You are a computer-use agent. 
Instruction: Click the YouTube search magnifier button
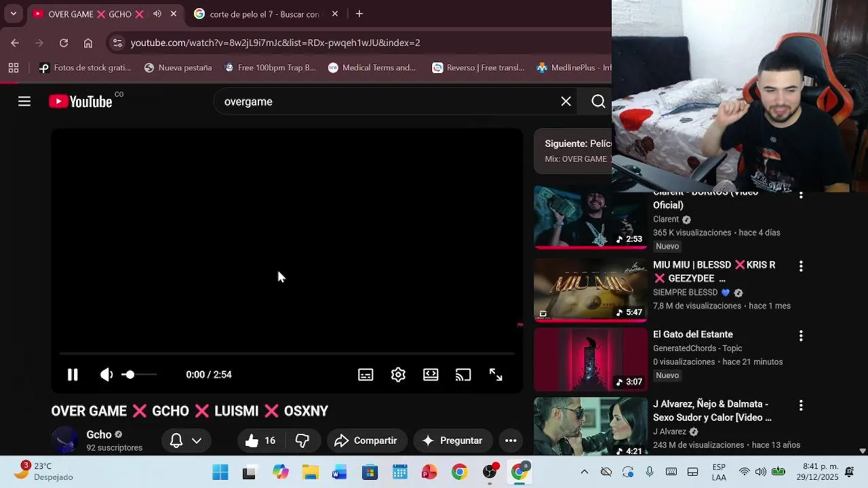[x=598, y=102]
